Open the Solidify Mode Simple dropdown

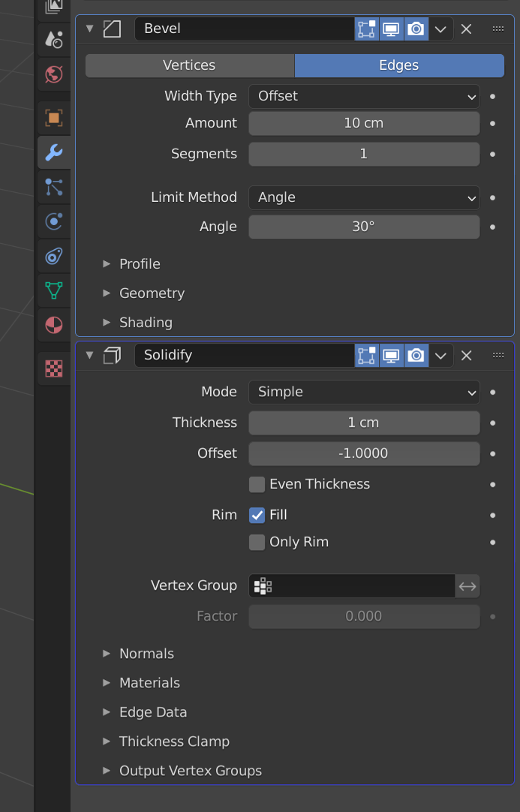pos(364,392)
